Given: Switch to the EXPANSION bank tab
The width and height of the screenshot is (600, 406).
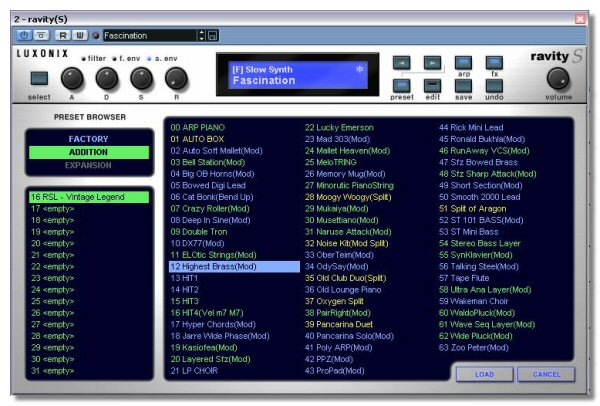Looking at the screenshot, I should (89, 165).
